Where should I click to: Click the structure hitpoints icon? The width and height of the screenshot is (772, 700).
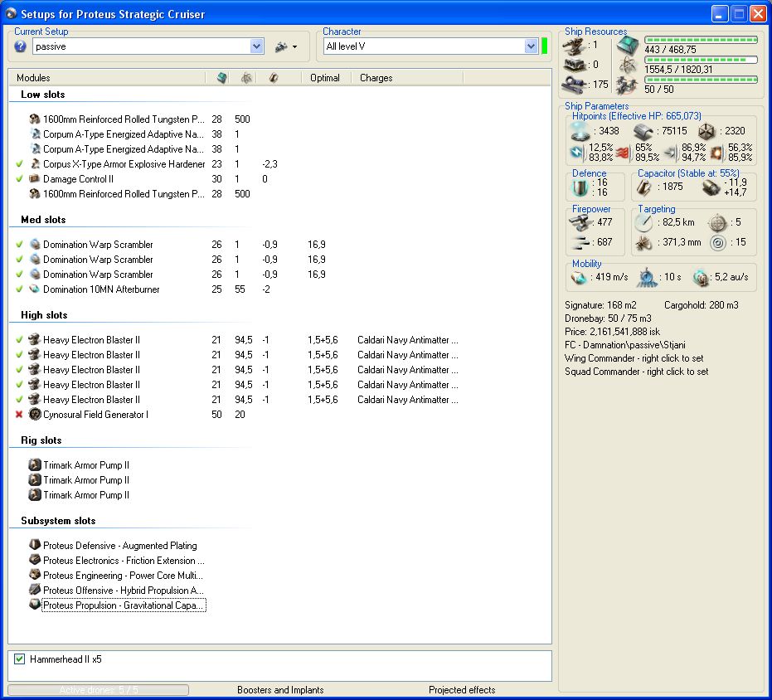pos(706,131)
